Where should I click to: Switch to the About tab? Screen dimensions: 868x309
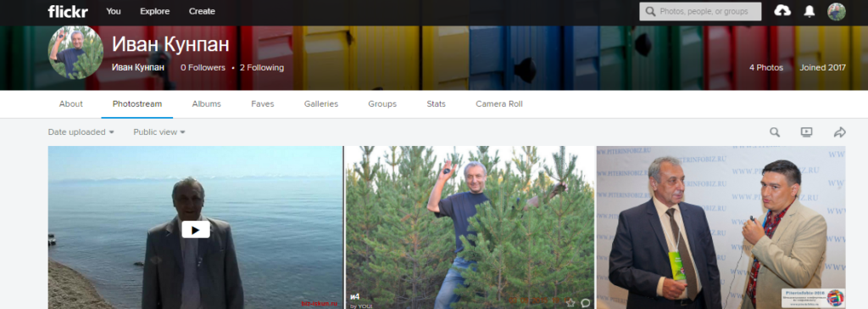71,104
